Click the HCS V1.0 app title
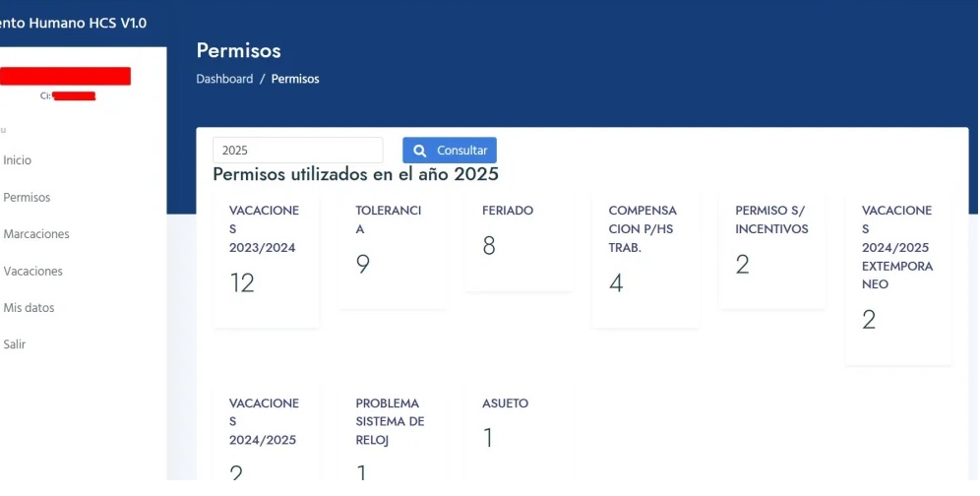 74,23
